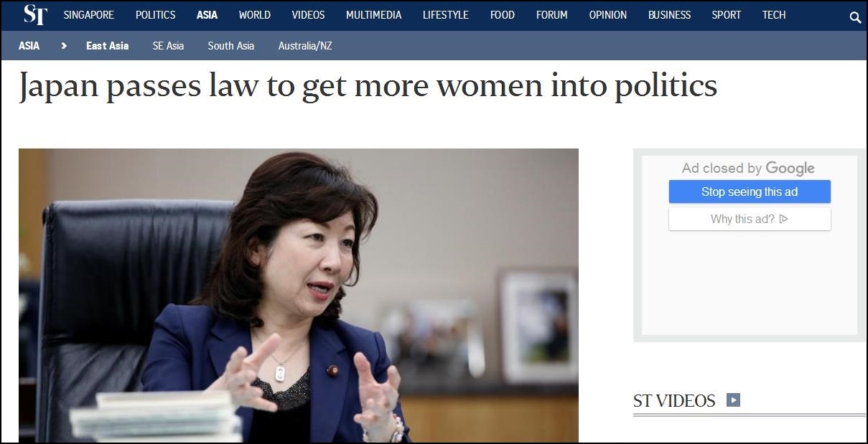The height and width of the screenshot is (444, 868).
Task: Open the Lifestyle section
Action: pos(446,15)
